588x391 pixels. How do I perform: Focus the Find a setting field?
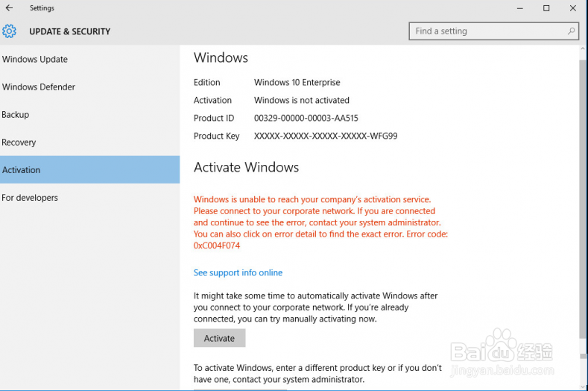pos(493,31)
